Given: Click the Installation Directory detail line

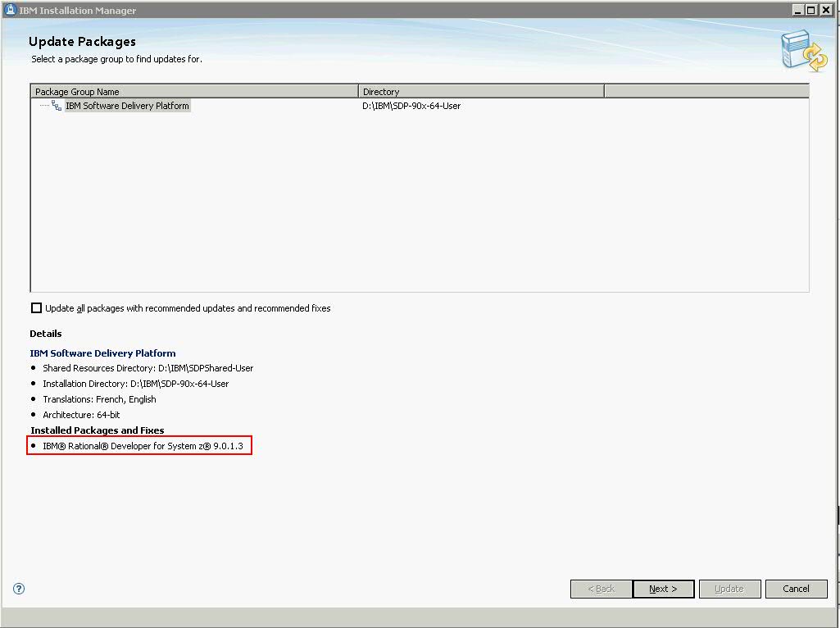Looking at the screenshot, I should [x=135, y=384].
